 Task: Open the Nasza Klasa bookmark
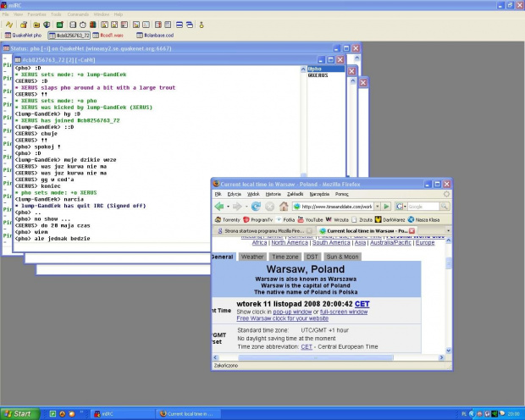point(427,219)
